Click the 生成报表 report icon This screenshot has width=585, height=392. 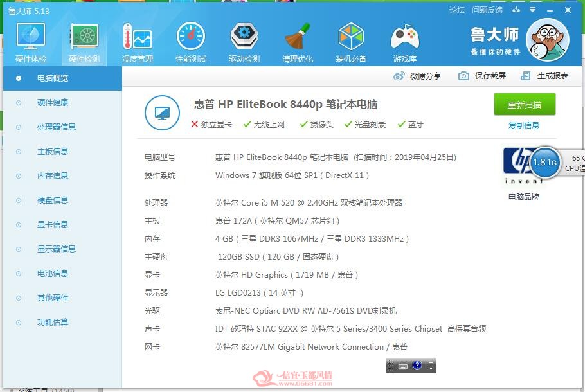525,76
